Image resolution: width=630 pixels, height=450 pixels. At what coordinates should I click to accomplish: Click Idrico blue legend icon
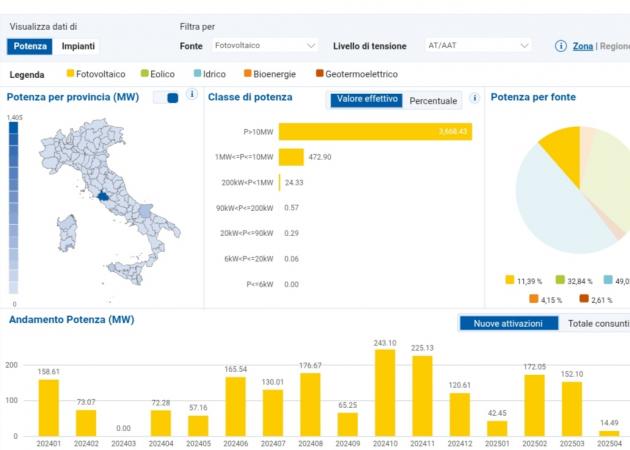tap(197, 73)
